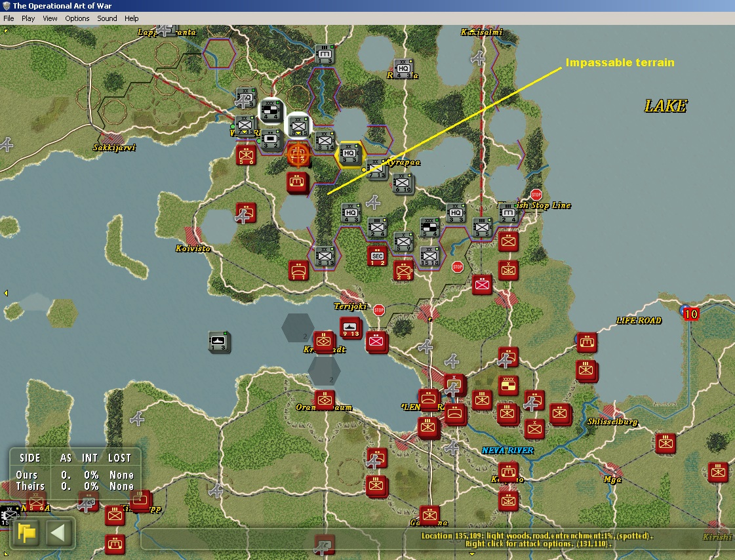Click the Mga town label

coord(612,479)
